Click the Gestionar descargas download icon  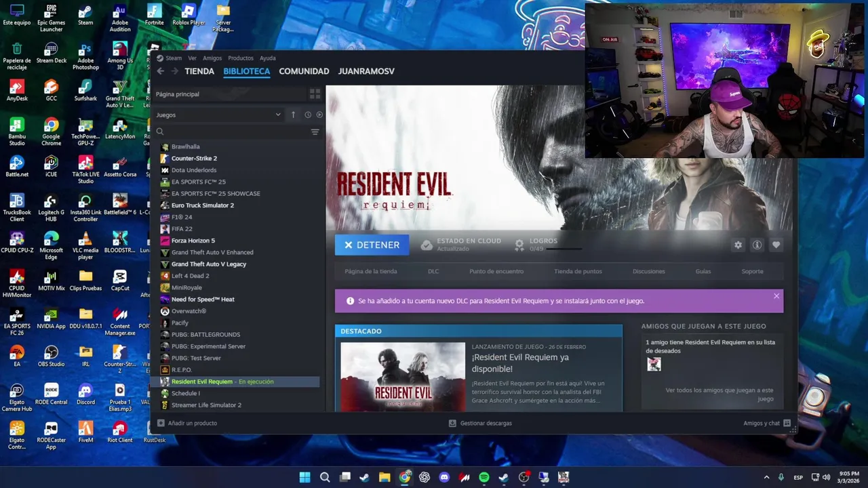[452, 423]
